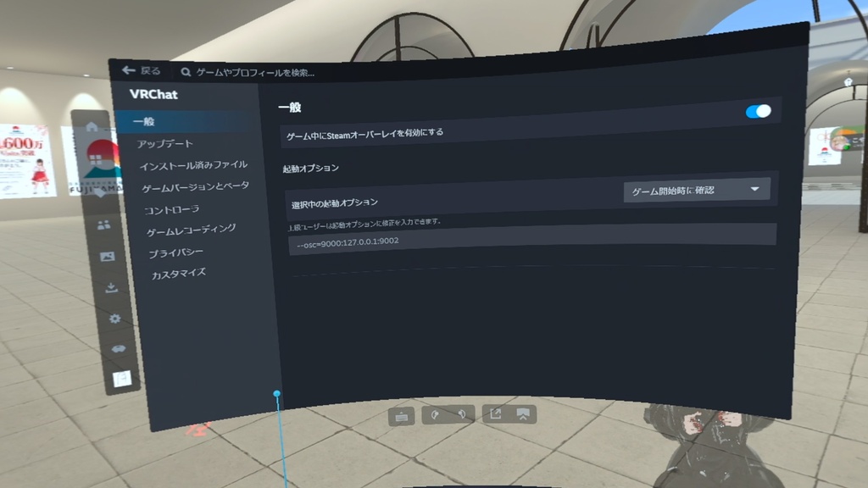
Task: Click the 選択中の起動オプション label
Action: tap(335, 203)
